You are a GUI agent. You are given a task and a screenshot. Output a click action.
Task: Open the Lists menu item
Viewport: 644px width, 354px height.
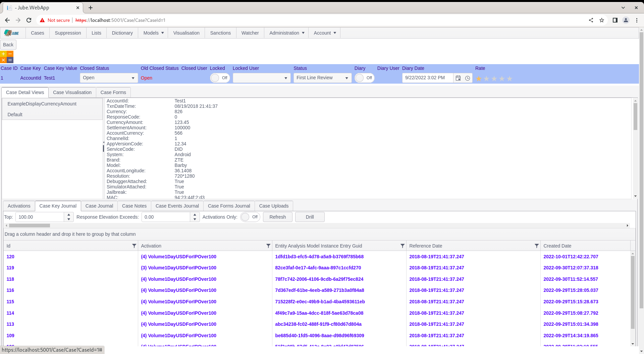(x=96, y=33)
